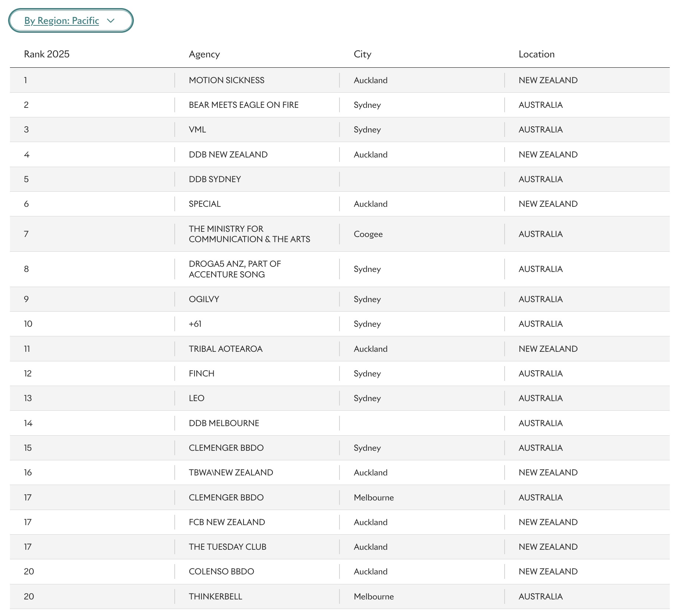Select SPECIAL agency from Auckland
The image size is (676, 616).
tap(204, 203)
